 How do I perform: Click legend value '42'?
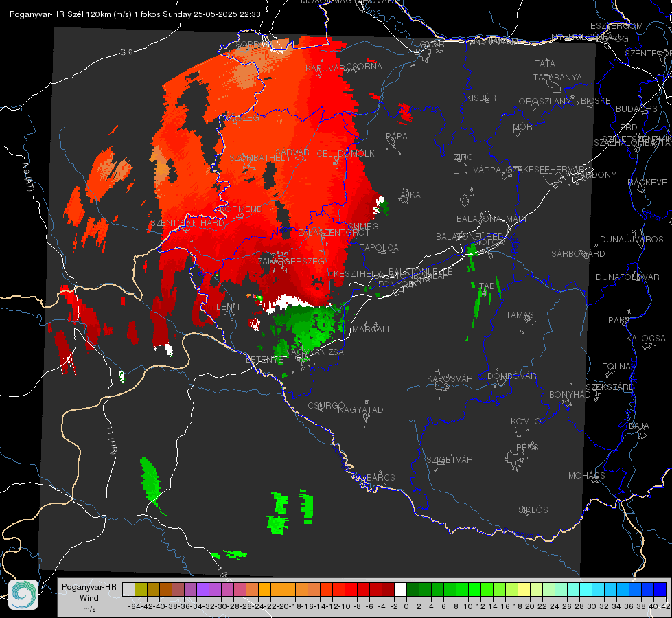tap(665, 606)
